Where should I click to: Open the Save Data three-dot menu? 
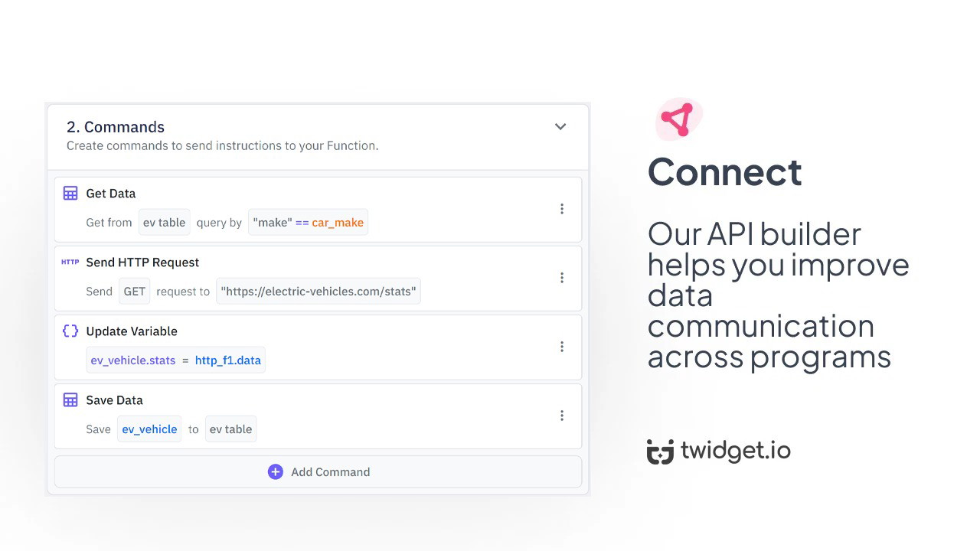[562, 416]
